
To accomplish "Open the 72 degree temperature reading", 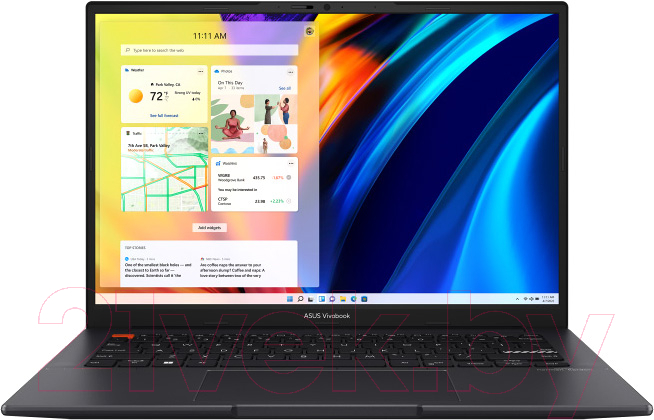I will coord(157,96).
